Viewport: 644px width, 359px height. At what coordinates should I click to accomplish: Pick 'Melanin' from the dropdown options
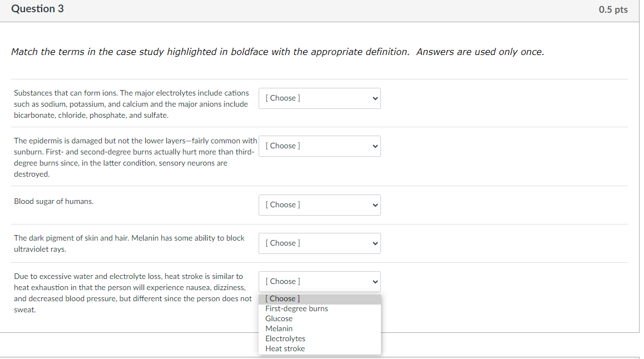320,328
